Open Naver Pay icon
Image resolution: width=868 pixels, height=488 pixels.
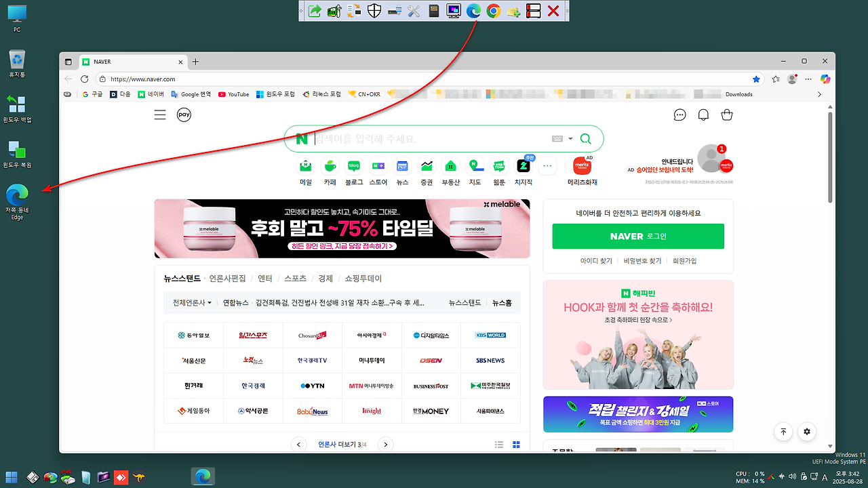[184, 115]
